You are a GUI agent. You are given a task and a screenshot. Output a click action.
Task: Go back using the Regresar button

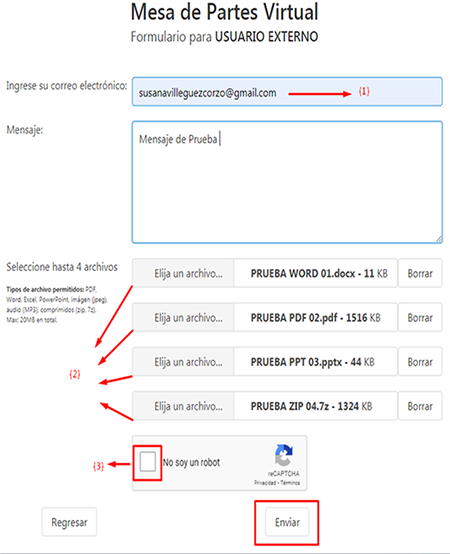(x=69, y=522)
